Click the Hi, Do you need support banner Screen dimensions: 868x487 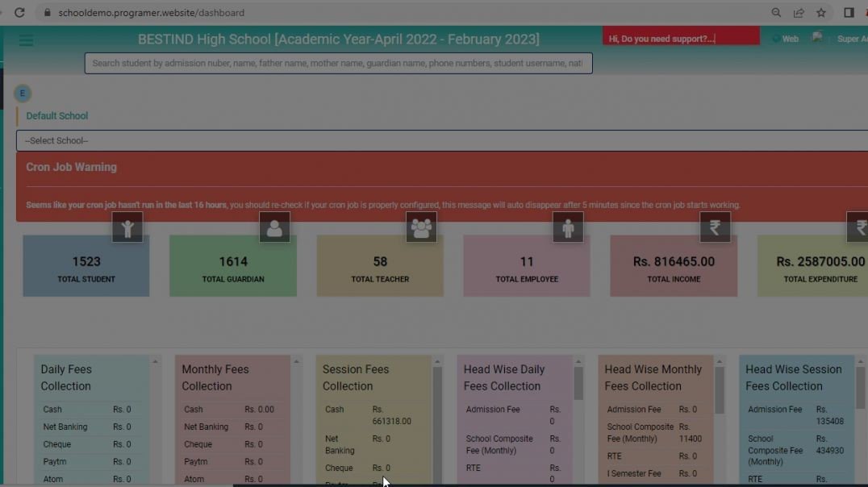point(680,35)
